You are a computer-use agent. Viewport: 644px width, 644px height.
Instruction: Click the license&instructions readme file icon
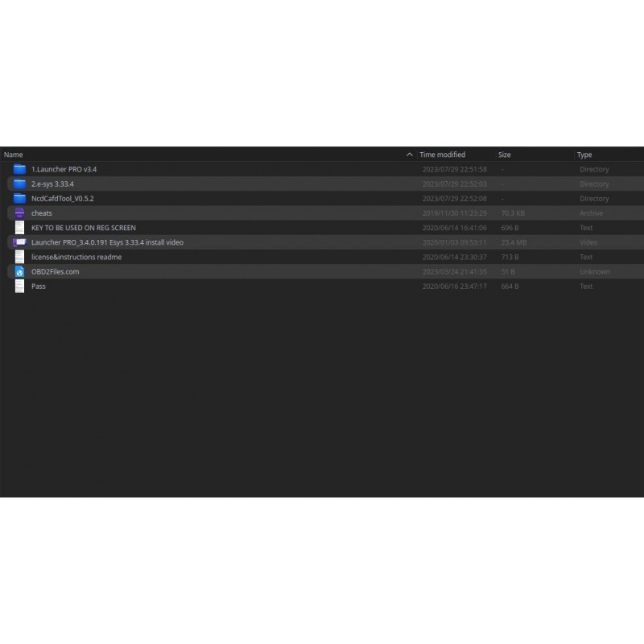[x=19, y=257]
